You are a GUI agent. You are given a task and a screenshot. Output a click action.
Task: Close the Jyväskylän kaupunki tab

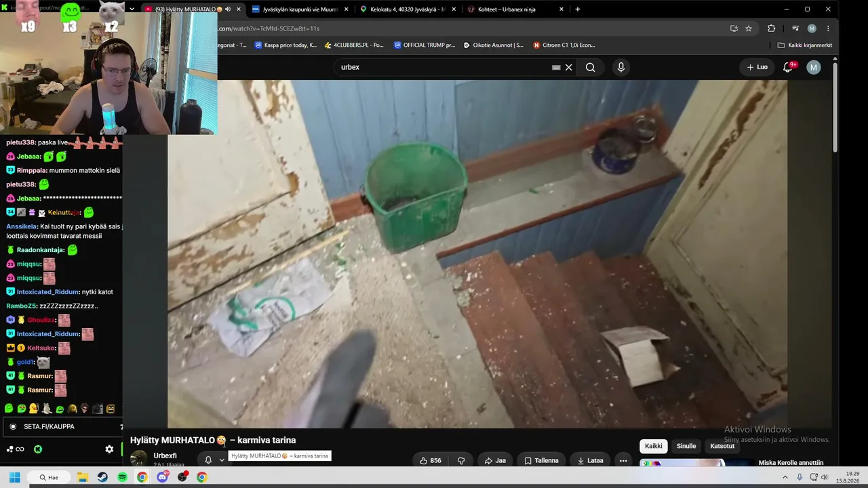click(346, 9)
